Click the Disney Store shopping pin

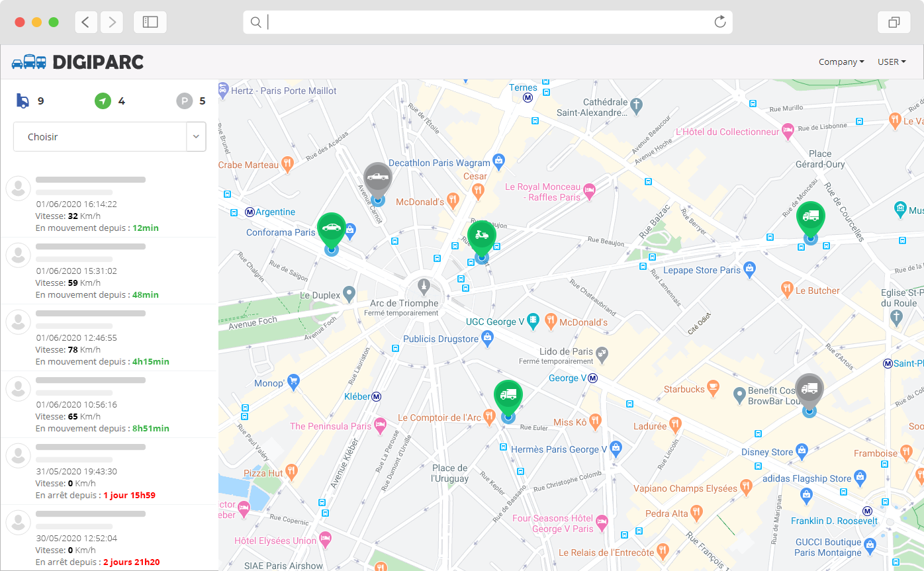pos(802,451)
